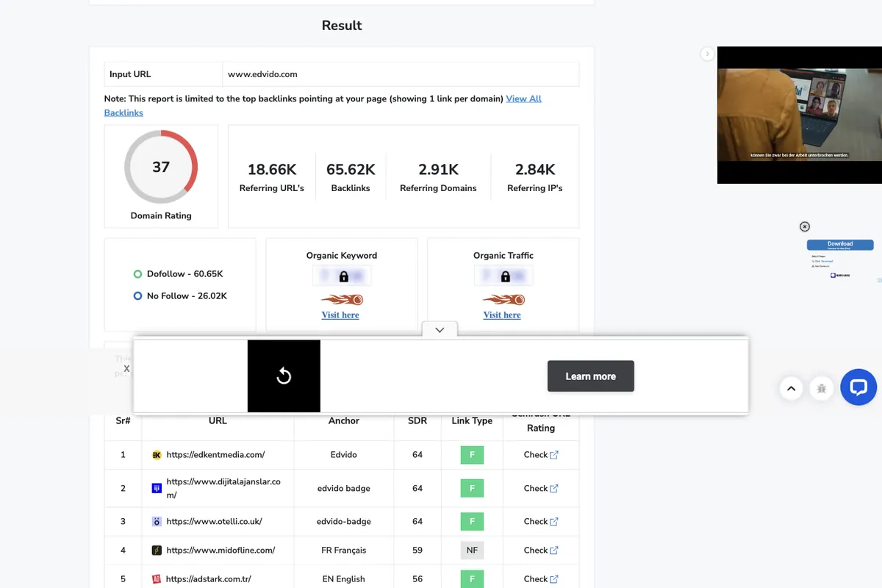The width and height of the screenshot is (882, 588).
Task: Click the blue No Follow legend circle
Action: pos(137,295)
